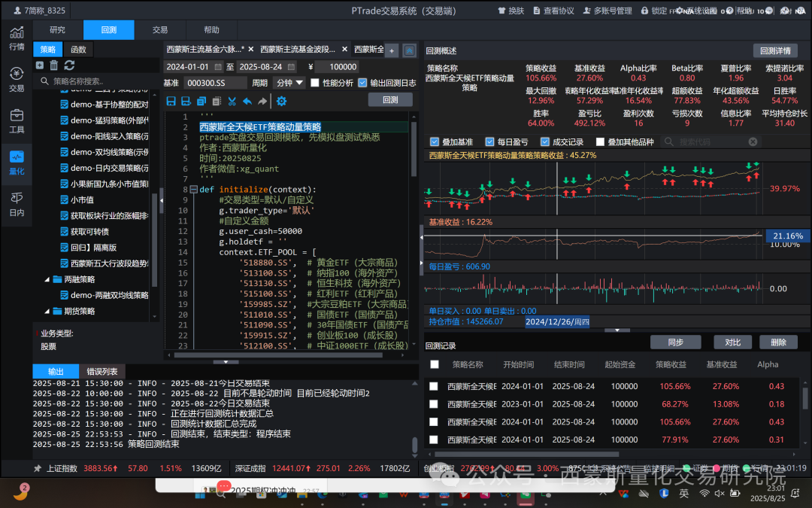Collapse the 期货策略 folder

click(x=47, y=311)
